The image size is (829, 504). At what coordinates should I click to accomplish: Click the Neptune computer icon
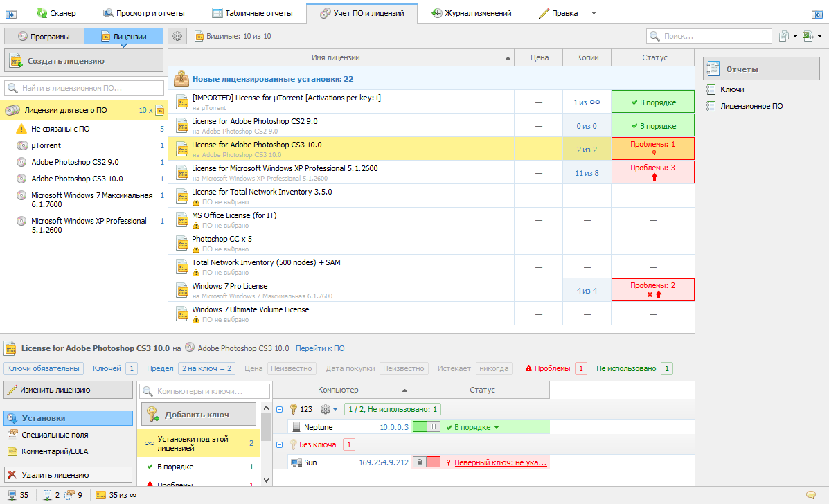tap(296, 427)
